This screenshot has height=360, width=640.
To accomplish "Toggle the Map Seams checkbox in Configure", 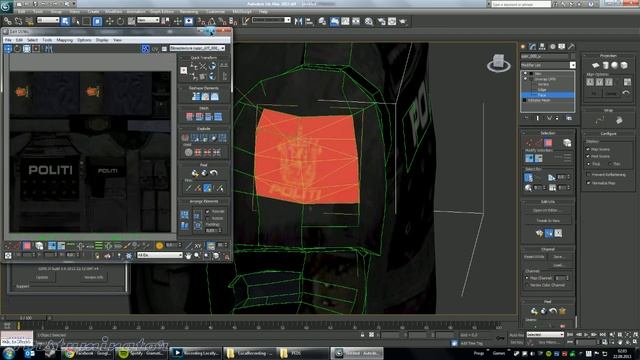I will (588, 149).
